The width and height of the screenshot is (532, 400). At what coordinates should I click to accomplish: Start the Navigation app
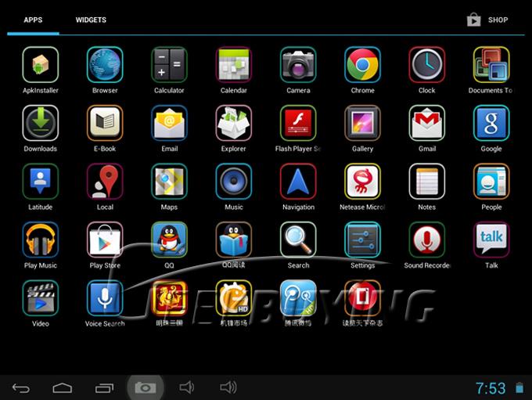tap(298, 182)
